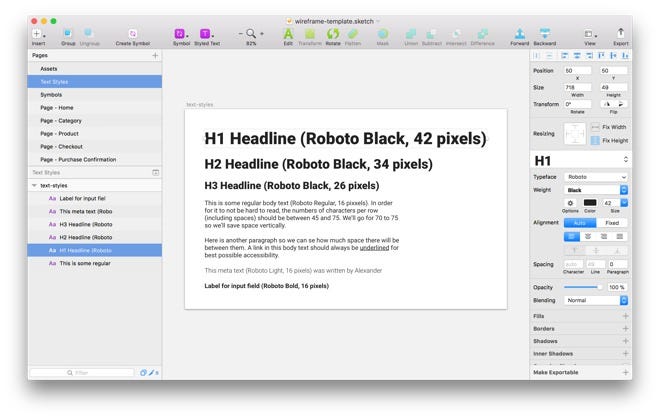The image size is (660, 419).
Task: Click the Mask tool icon
Action: tap(383, 33)
